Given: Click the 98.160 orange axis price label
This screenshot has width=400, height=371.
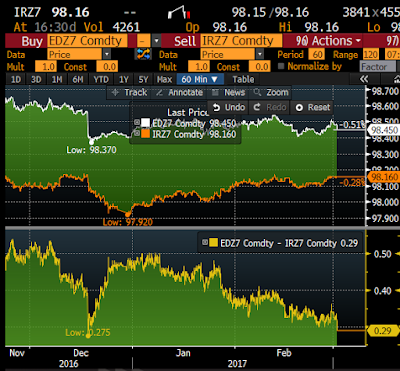Looking at the screenshot, I should [x=384, y=177].
